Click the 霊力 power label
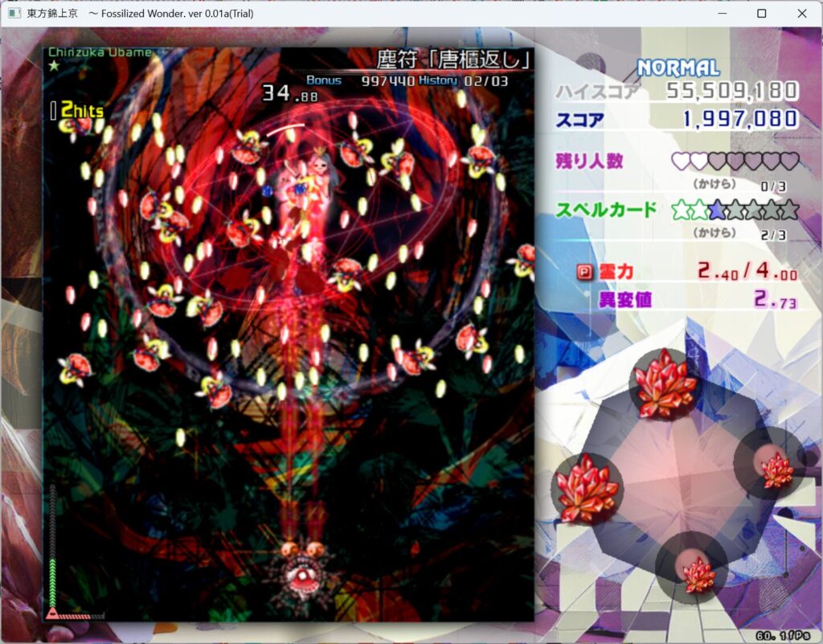The width and height of the screenshot is (823, 644). (x=616, y=272)
